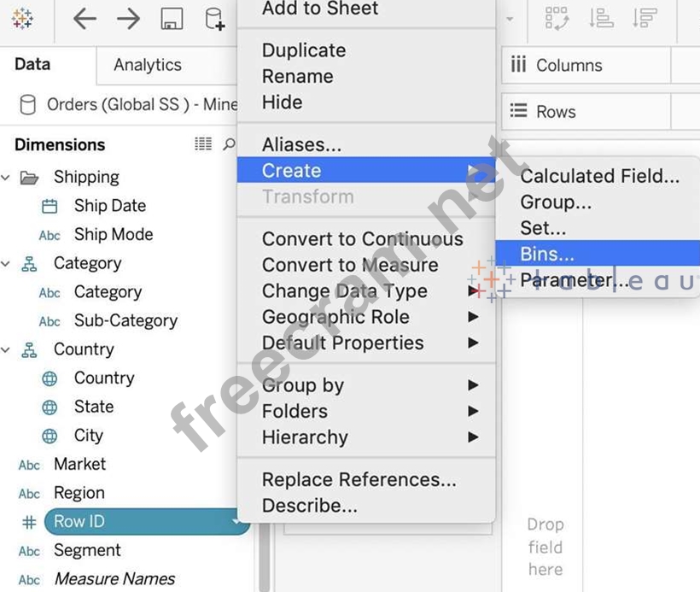Click the save floppy disk icon

pyautogui.click(x=172, y=19)
